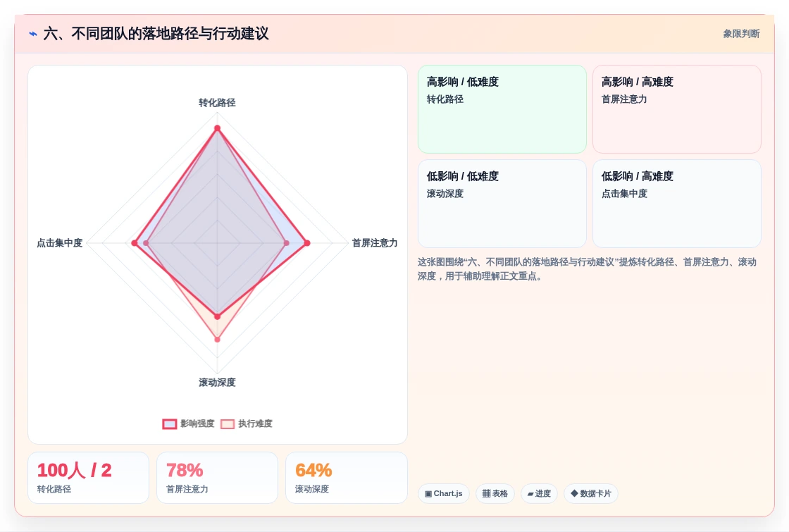The image size is (789, 532).
Task: Click the 100人 / 2 stat card
Action: (x=89, y=478)
